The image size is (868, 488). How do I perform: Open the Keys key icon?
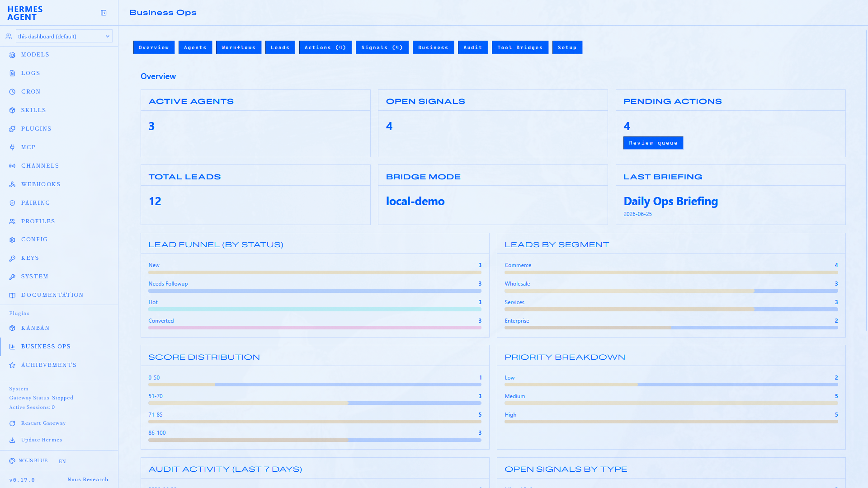(x=12, y=258)
